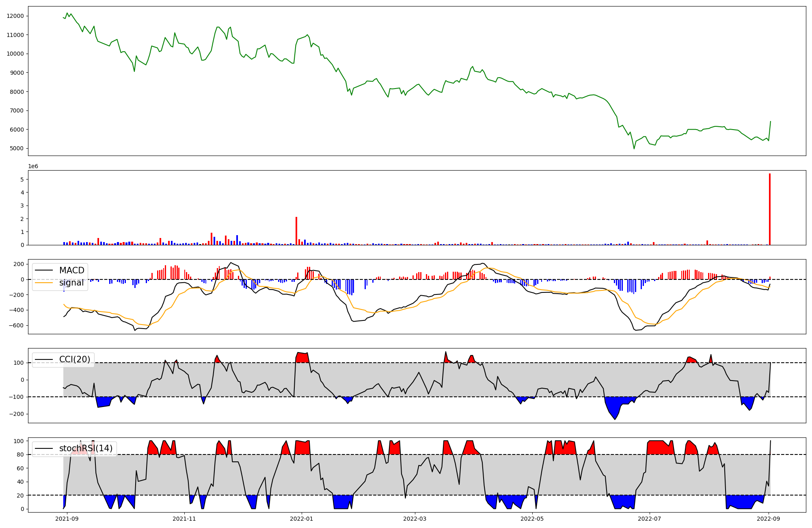Click the 2022-09 x-axis date label
Screen dimensions: 812x528
click(769, 519)
